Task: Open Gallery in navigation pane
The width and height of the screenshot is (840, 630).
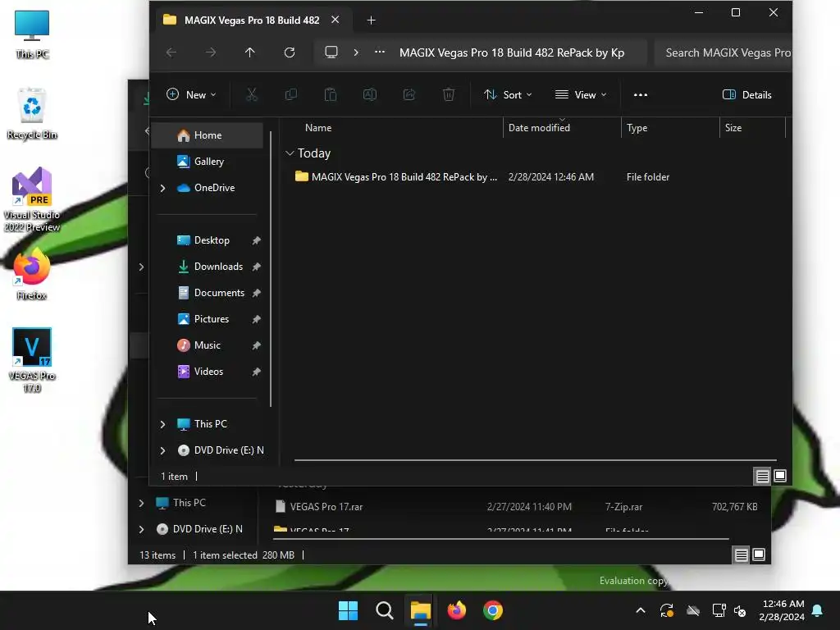Action: coord(208,162)
